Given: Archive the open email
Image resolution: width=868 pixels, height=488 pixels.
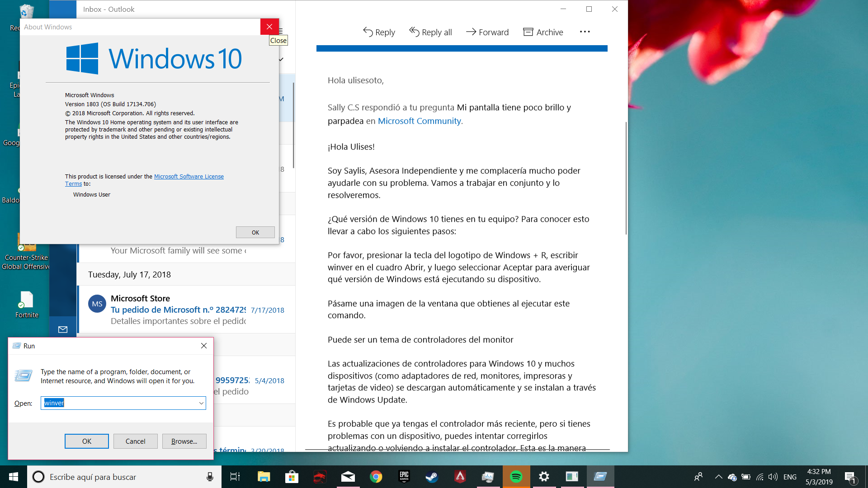Looking at the screenshot, I should [543, 32].
